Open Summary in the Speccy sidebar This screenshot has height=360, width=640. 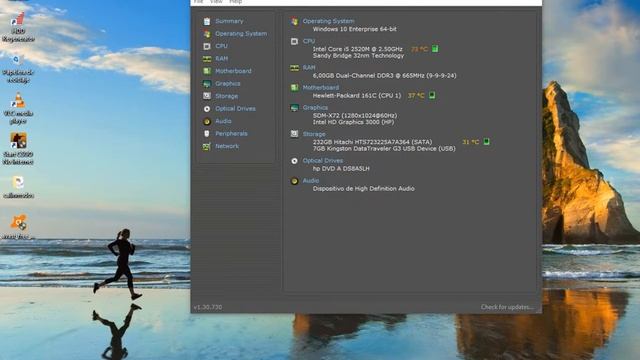point(229,21)
